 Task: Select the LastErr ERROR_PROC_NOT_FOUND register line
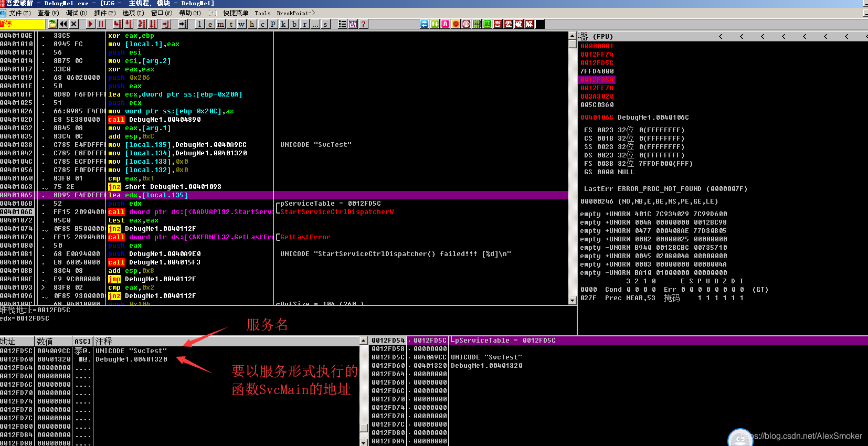tap(665, 189)
